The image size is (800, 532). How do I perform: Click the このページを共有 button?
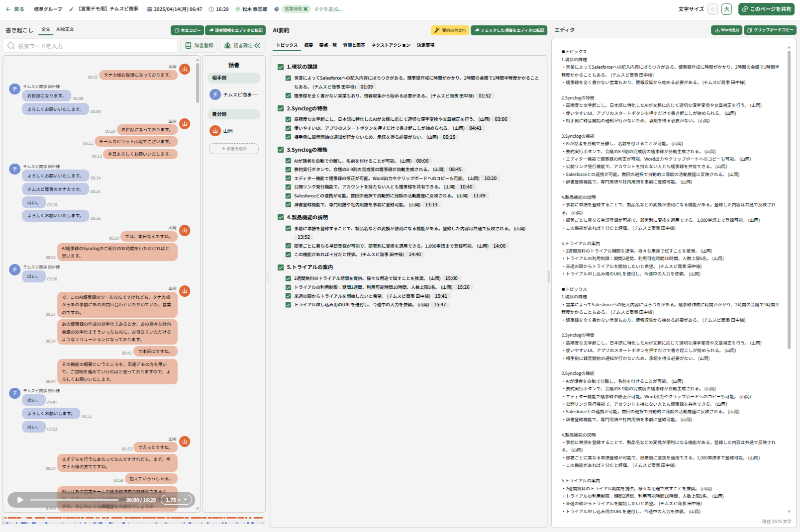(x=766, y=9)
